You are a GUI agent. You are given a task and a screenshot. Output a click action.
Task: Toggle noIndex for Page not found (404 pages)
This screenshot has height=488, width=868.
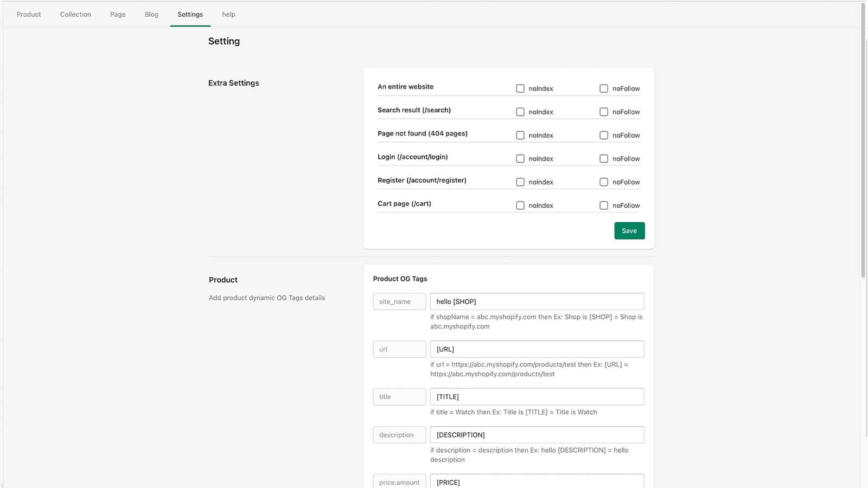[520, 135]
